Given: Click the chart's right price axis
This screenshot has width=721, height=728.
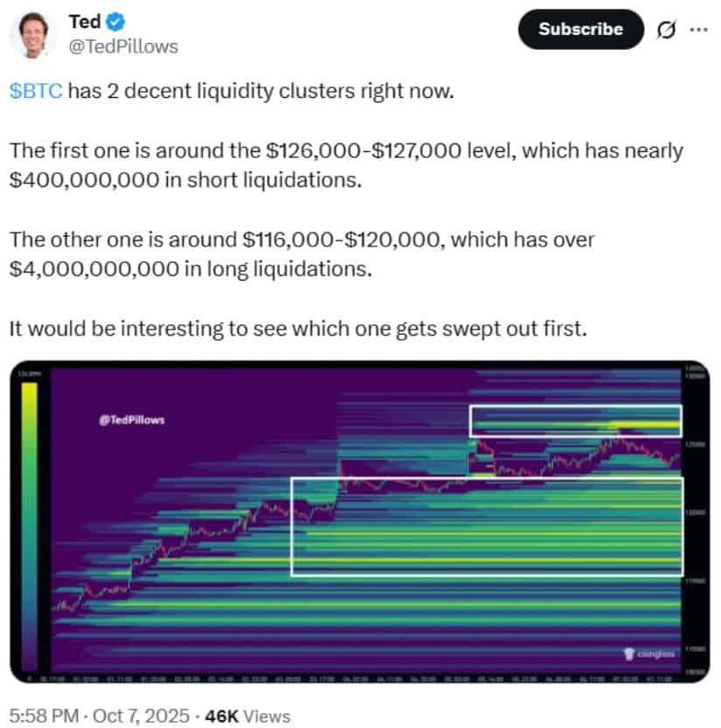Looking at the screenshot, I should coord(695,524).
